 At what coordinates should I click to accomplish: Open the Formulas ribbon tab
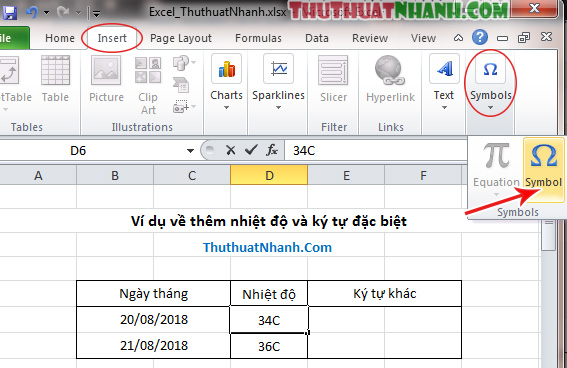tap(258, 38)
